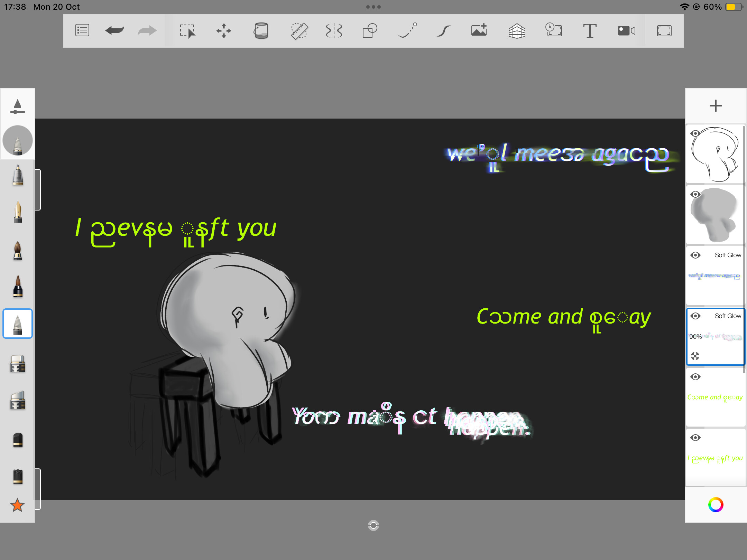Open the main menu list icon

tap(82, 30)
